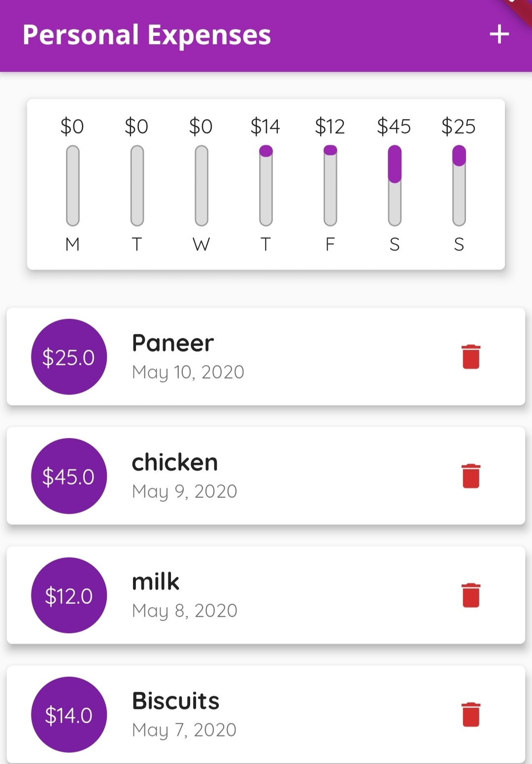Tap the $14.0 amount circle

(69, 715)
